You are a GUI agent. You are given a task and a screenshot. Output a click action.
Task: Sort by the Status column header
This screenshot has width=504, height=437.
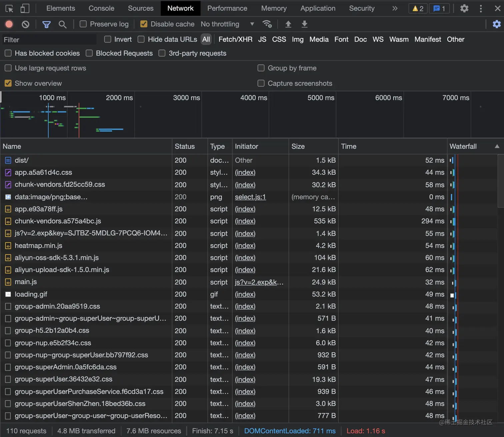click(x=190, y=146)
